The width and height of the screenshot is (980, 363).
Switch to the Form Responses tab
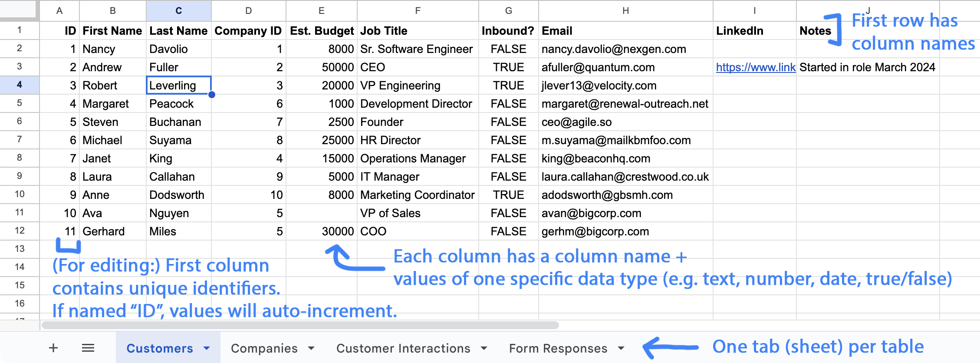[x=558, y=348]
